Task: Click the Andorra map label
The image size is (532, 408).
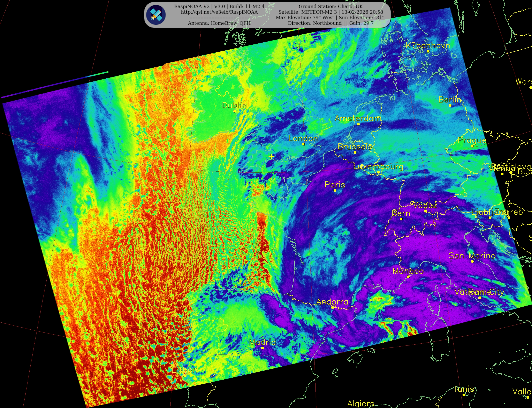Action: (332, 302)
